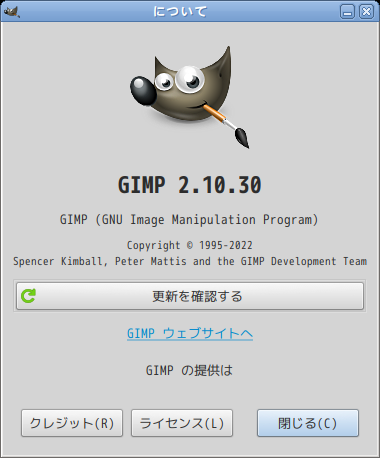
Task: Click Wilber's large right eye
Action: (189, 79)
